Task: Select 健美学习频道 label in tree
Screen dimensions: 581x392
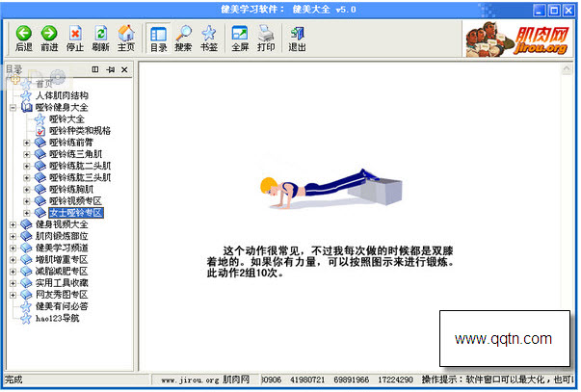Action: click(x=62, y=248)
